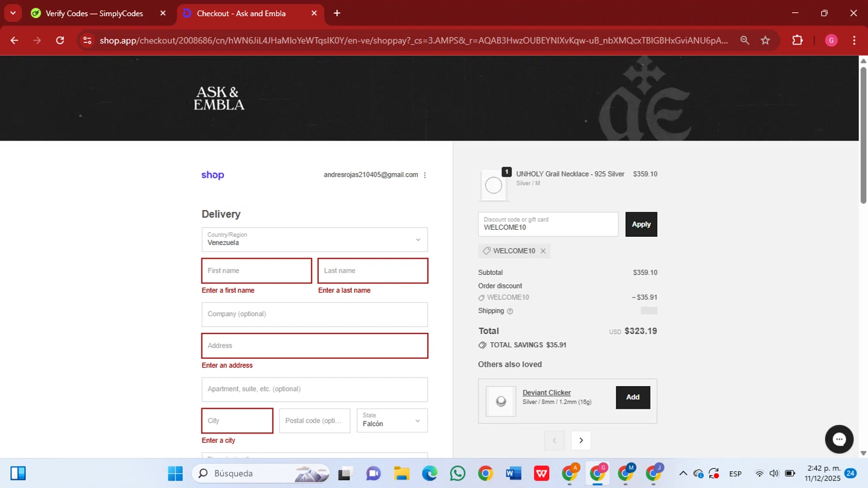Viewport: 868px width, 488px height.
Task: Click the Shipping info question-mark icon
Action: point(510,311)
